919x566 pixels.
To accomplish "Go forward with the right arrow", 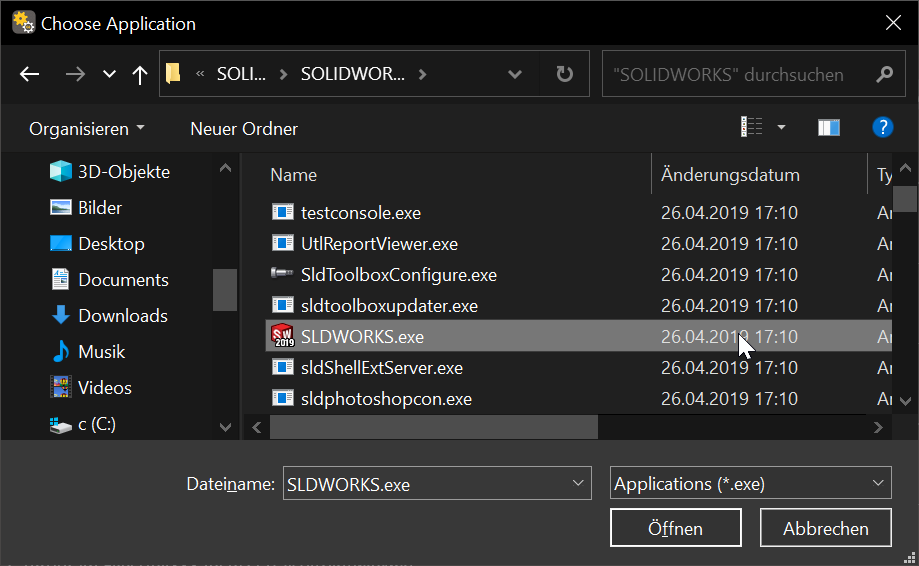I will [x=75, y=74].
